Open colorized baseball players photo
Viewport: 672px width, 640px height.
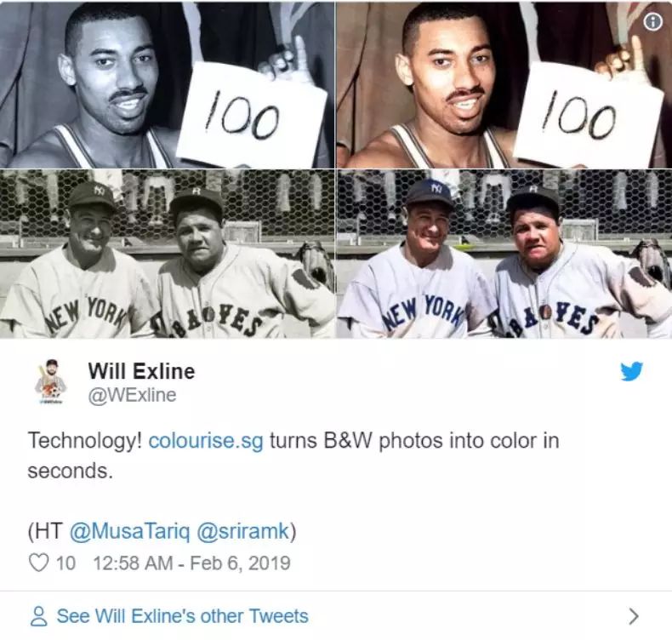pyautogui.click(x=504, y=254)
